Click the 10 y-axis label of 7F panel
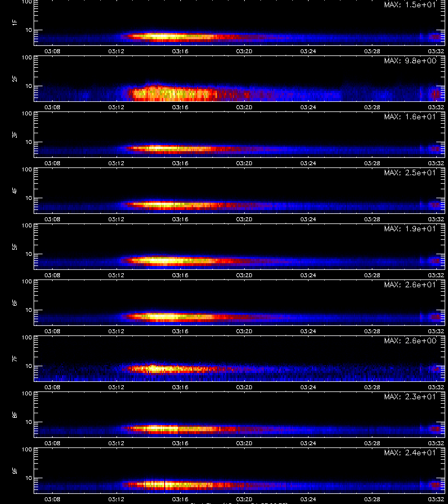 pos(29,366)
